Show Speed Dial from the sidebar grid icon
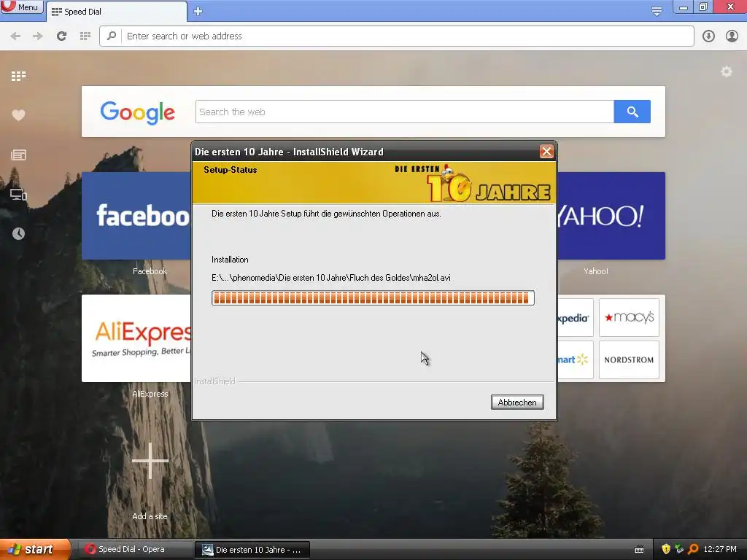The image size is (747, 560). tap(18, 76)
